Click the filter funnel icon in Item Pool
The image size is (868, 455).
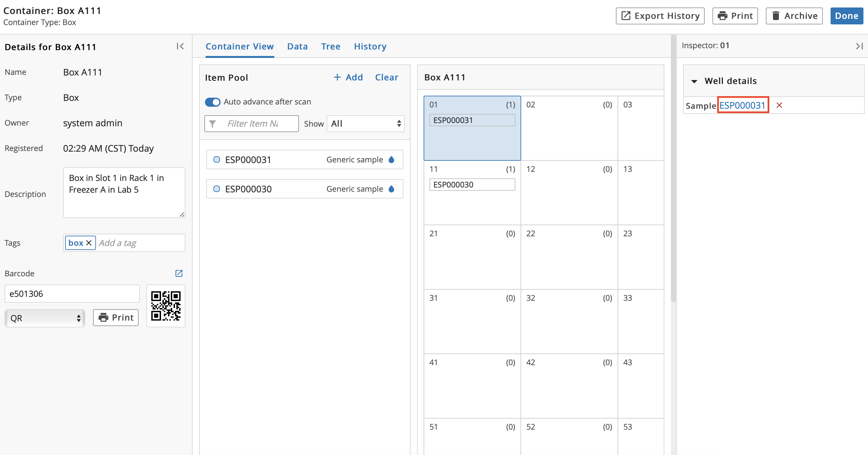tap(213, 124)
